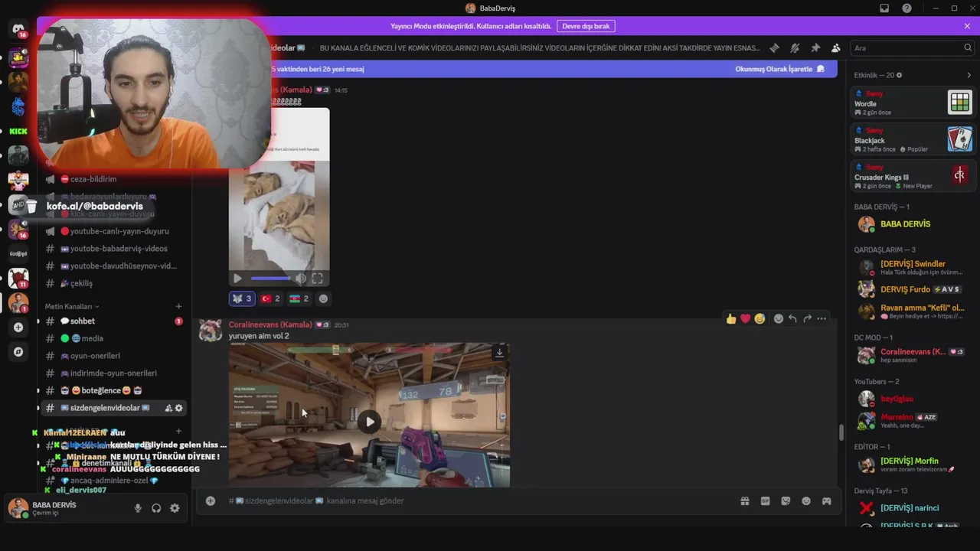The height and width of the screenshot is (551, 980).
Task: Open the Discord inbox icon in title bar
Action: click(x=884, y=8)
